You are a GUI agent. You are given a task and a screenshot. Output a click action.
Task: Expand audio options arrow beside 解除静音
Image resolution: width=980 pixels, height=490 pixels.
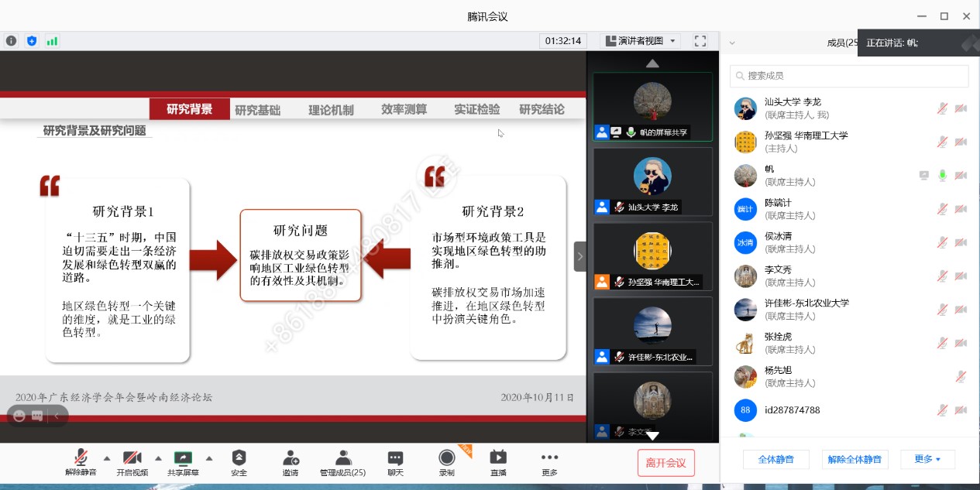coord(107,457)
